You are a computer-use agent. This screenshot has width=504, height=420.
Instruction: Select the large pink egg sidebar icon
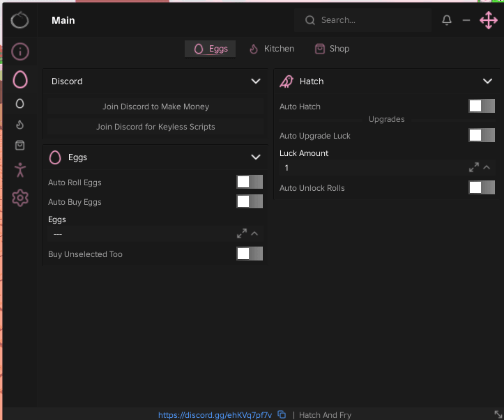coord(20,79)
